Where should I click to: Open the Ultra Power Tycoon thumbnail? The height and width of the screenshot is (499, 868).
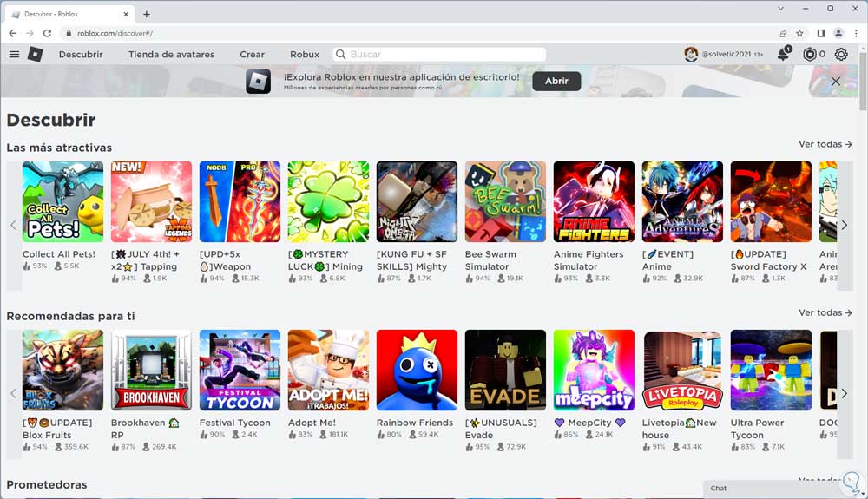click(x=771, y=370)
